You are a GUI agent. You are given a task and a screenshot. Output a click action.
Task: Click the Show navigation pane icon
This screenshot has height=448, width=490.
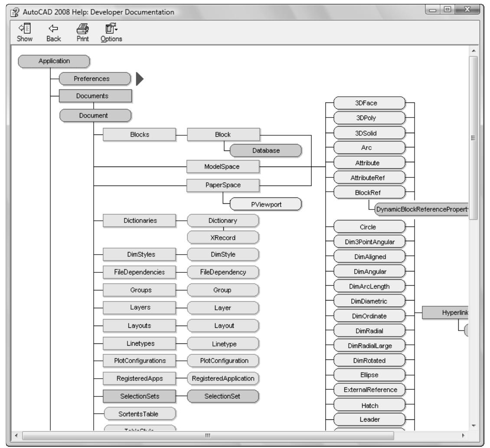[25, 29]
